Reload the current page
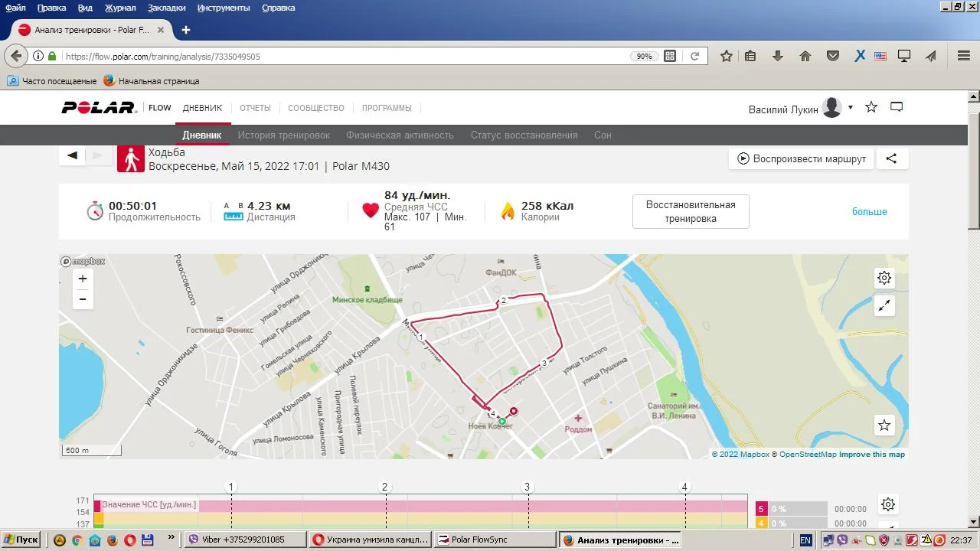The width and height of the screenshot is (980, 551). [694, 56]
